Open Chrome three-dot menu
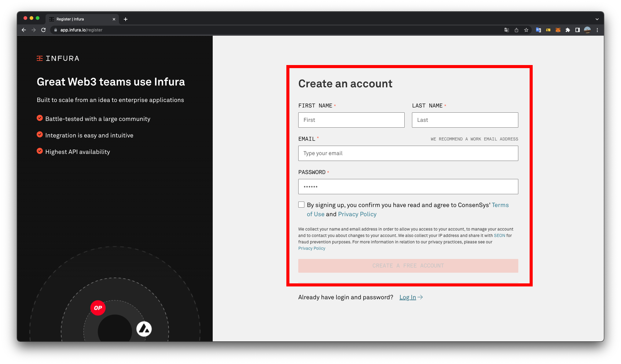621x364 pixels. 597,30
